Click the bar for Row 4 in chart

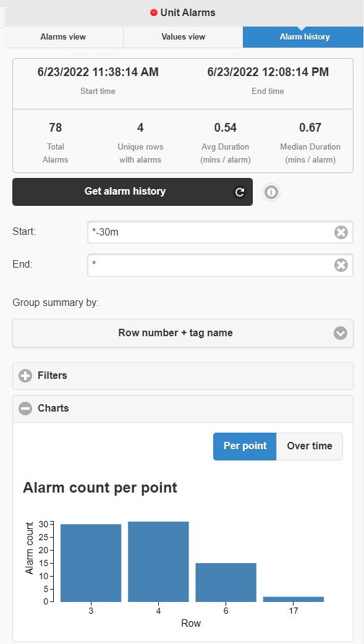tap(158, 561)
